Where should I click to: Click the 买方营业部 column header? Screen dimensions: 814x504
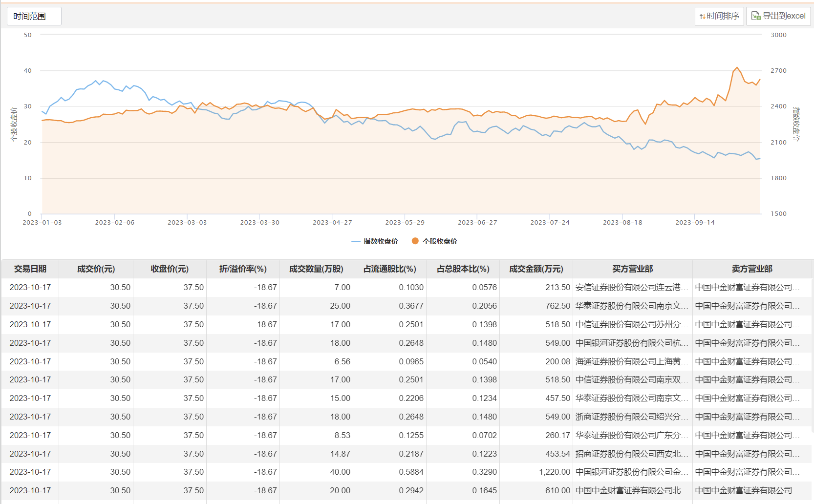632,269
